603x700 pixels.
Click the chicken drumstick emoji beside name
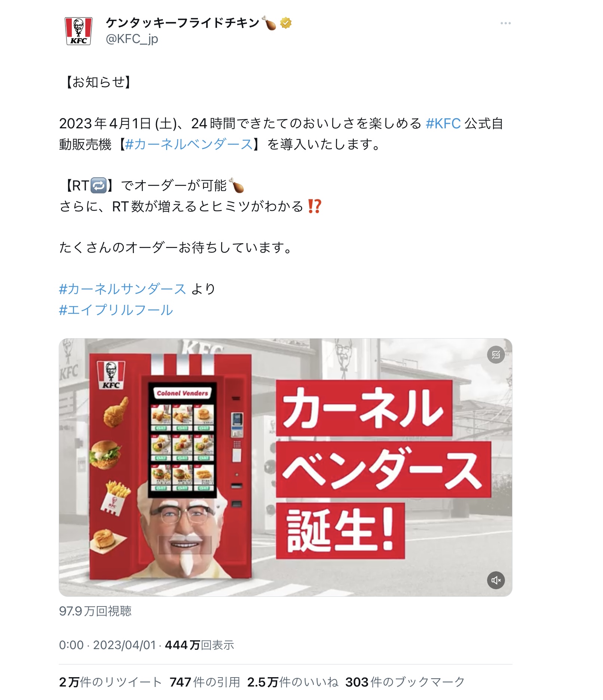click(x=269, y=23)
